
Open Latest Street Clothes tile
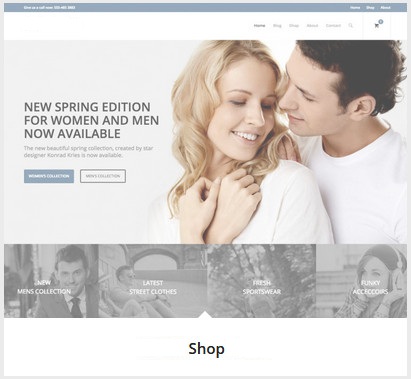pos(153,281)
